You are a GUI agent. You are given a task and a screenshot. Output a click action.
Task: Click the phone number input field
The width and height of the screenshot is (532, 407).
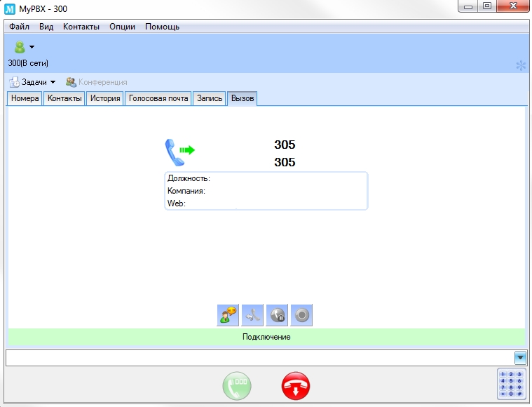[x=259, y=357]
